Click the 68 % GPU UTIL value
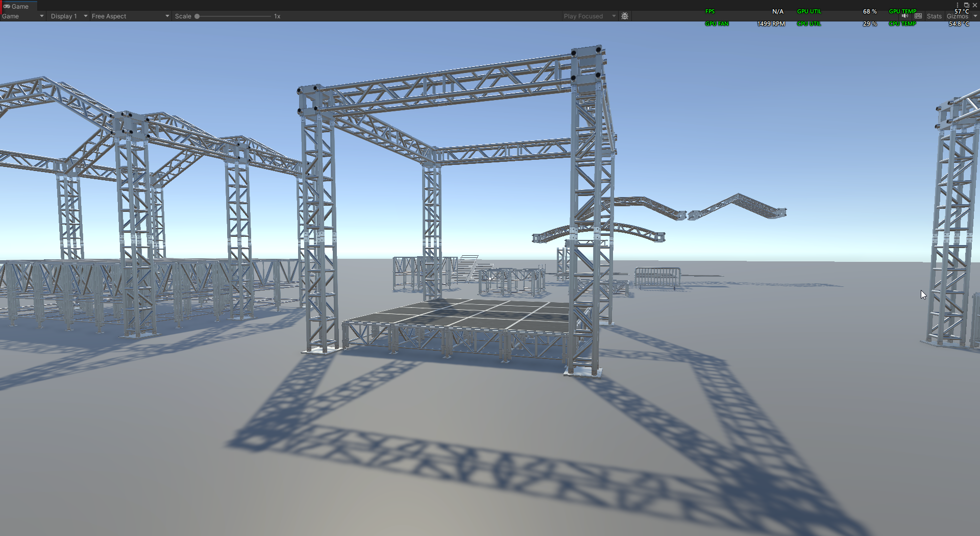Image resolution: width=980 pixels, height=536 pixels. click(870, 11)
